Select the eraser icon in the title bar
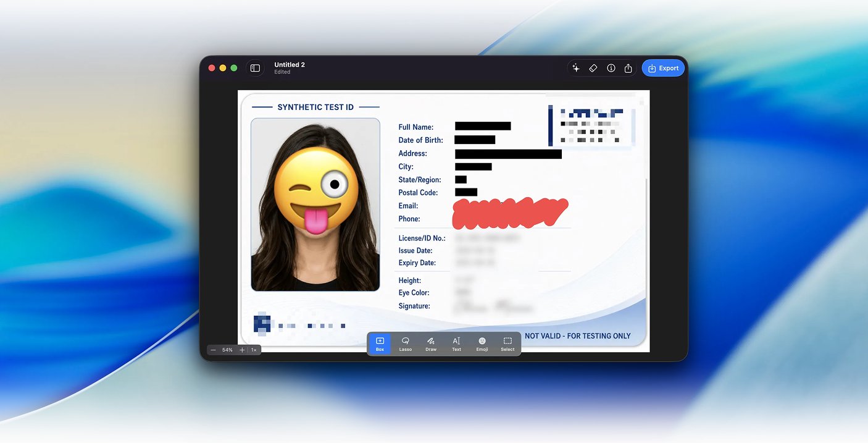This screenshot has height=443, width=868. tap(593, 68)
